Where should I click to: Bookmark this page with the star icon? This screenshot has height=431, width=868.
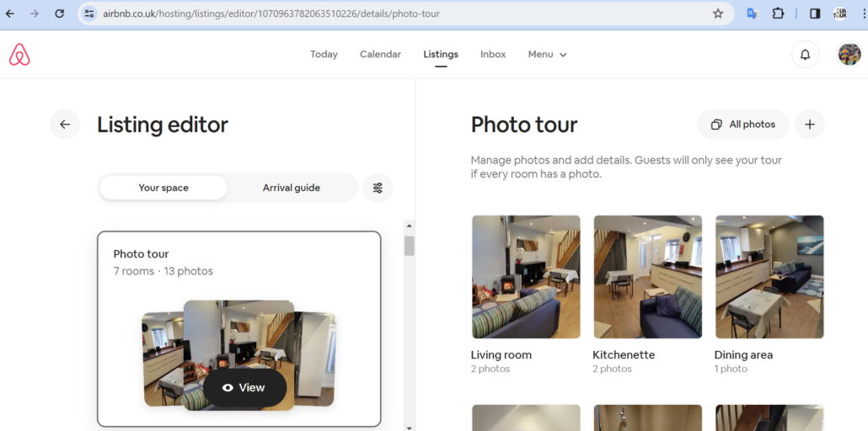click(718, 13)
